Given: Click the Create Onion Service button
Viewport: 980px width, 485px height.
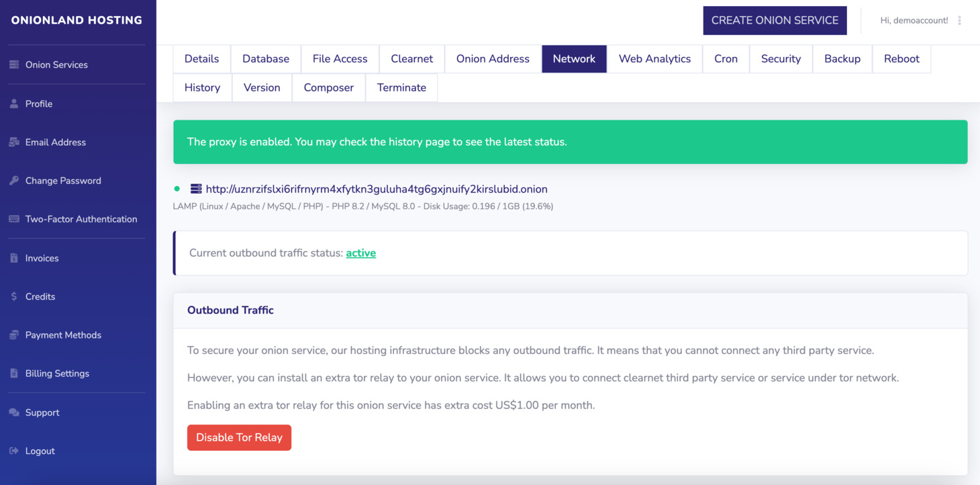Looking at the screenshot, I should pos(775,20).
